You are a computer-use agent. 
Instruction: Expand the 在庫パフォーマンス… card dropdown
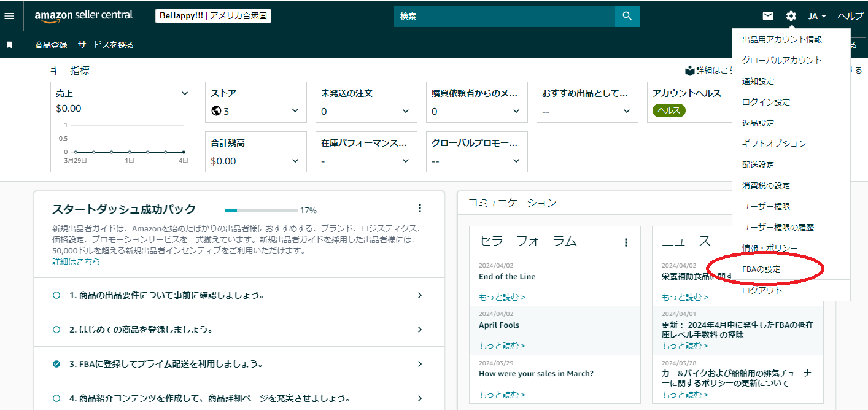pos(406,161)
